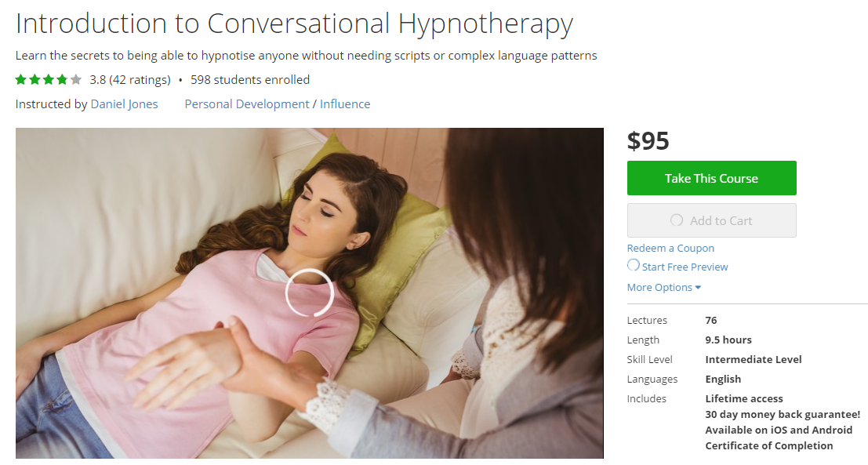Expand the More Options dropdown
Image resolution: width=868 pixels, height=465 pixels.
[663, 287]
